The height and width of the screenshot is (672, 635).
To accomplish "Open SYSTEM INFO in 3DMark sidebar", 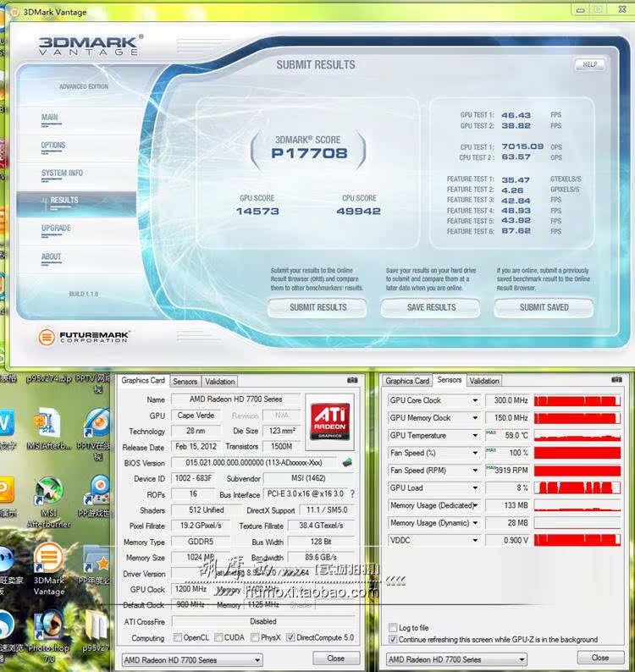I will tap(62, 174).
